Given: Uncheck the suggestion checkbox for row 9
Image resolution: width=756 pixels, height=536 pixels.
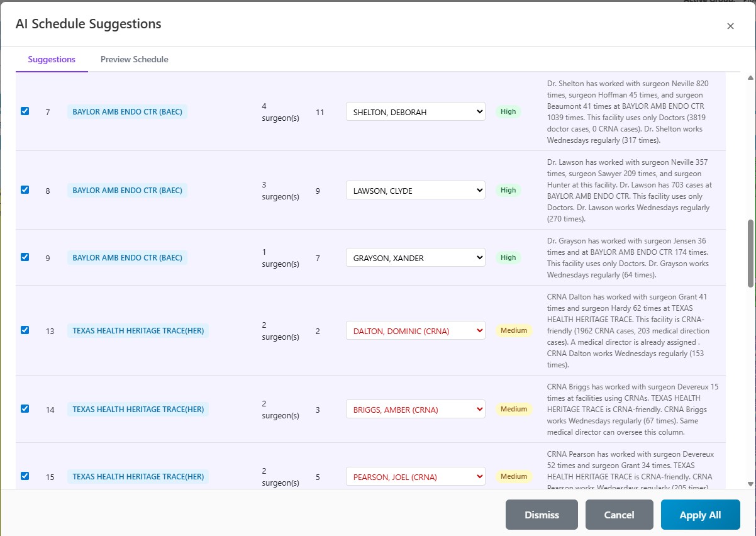Looking at the screenshot, I should point(25,257).
